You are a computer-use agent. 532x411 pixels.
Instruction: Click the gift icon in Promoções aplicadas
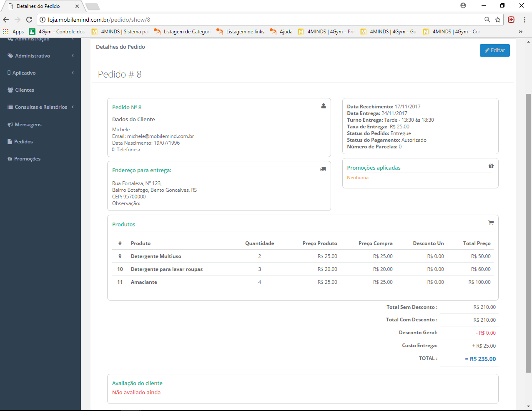(x=491, y=166)
